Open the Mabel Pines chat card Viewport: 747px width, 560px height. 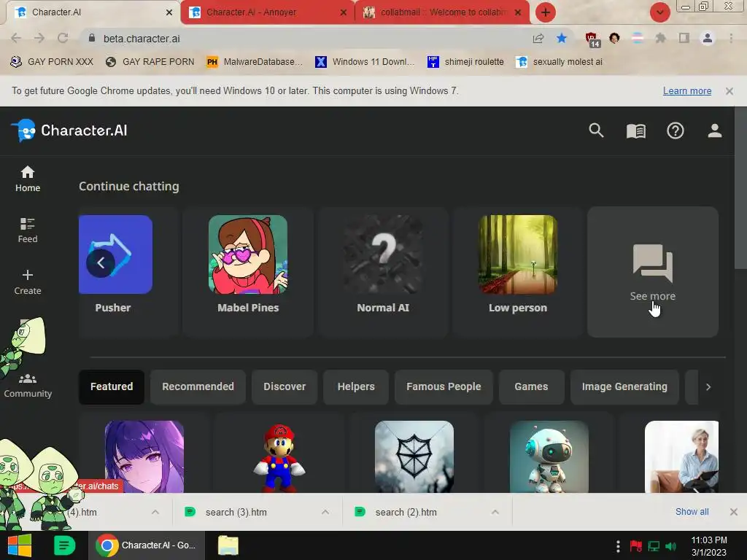coord(248,272)
